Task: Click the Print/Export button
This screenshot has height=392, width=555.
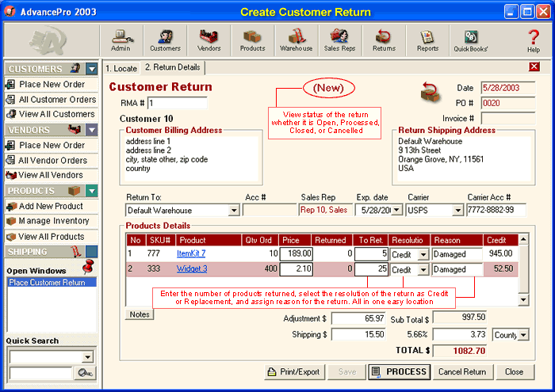Action: pyautogui.click(x=294, y=372)
